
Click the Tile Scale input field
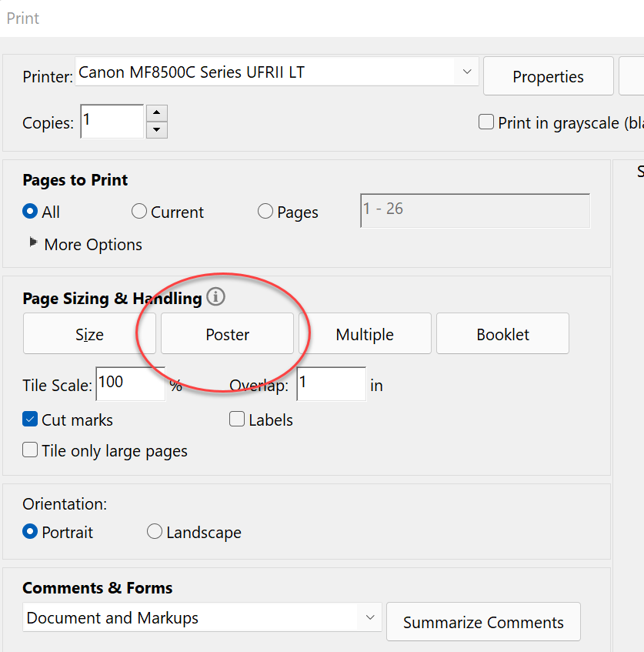(x=129, y=383)
